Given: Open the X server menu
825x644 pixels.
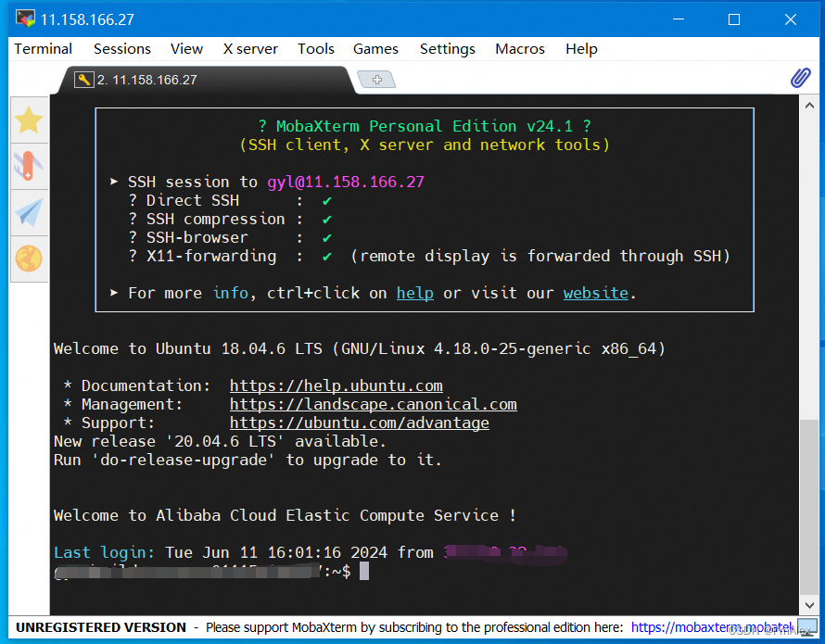Looking at the screenshot, I should pos(250,49).
